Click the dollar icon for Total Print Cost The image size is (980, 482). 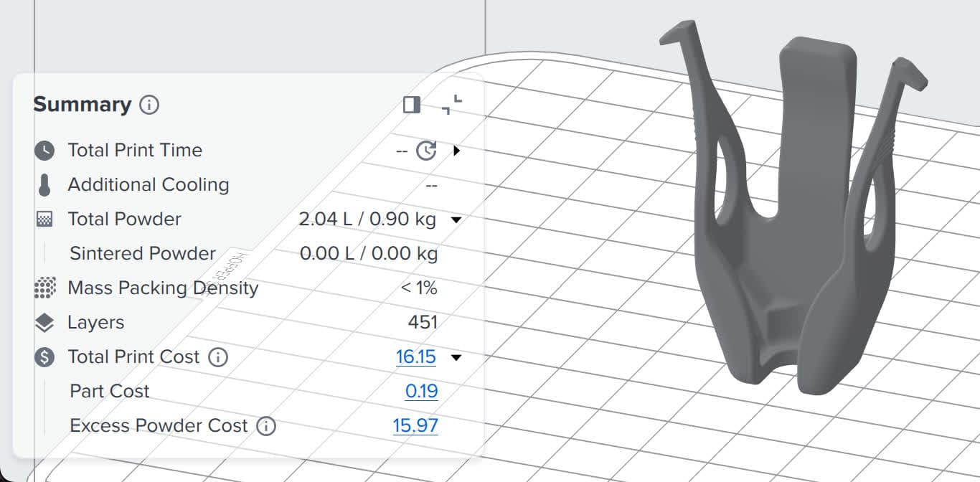pos(44,357)
